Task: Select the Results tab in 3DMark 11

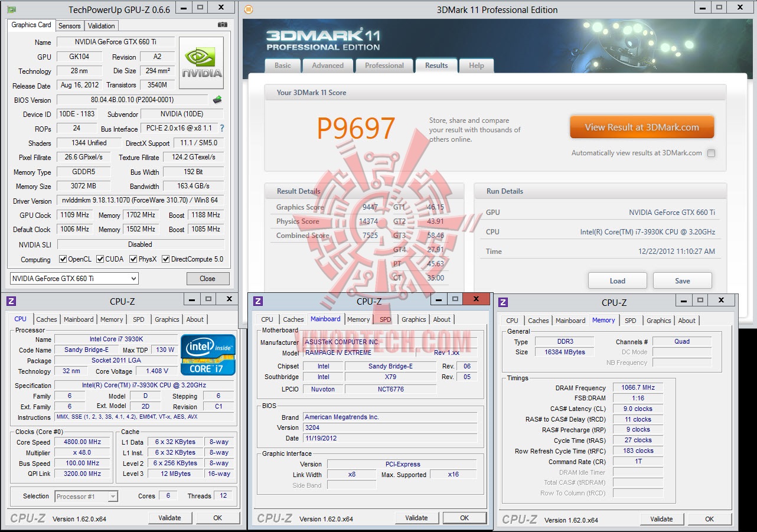Action: click(x=436, y=66)
